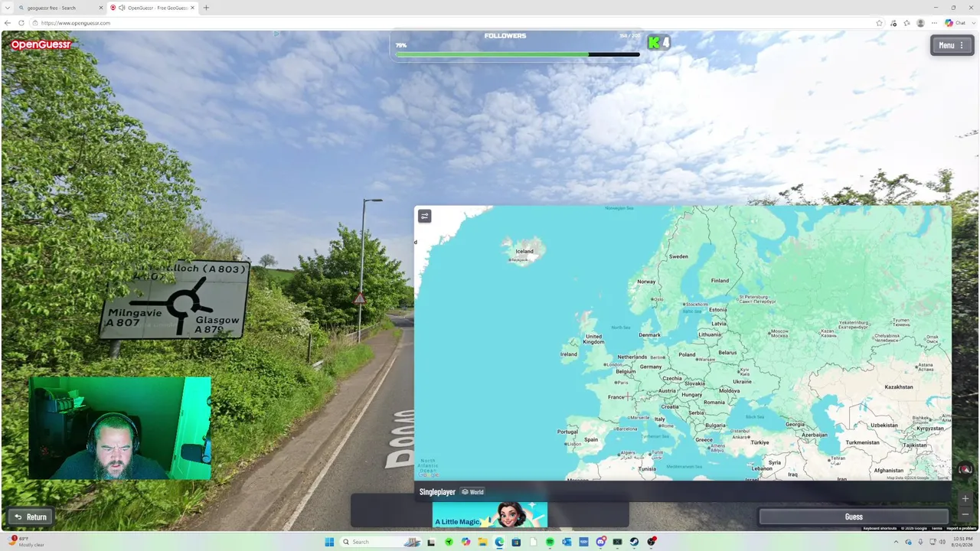Zoom out with the minus button
Image resolution: width=980 pixels, height=551 pixels.
[965, 514]
